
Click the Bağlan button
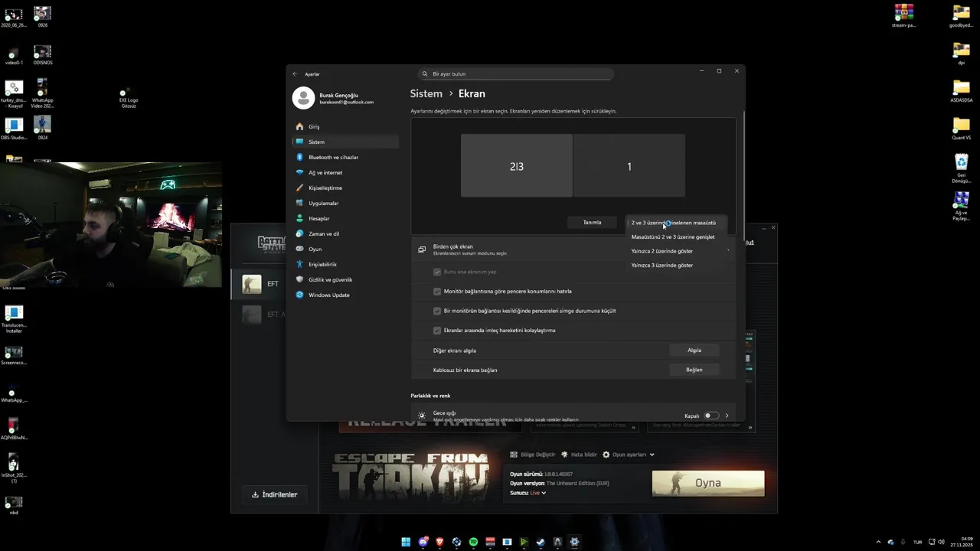[x=694, y=370]
